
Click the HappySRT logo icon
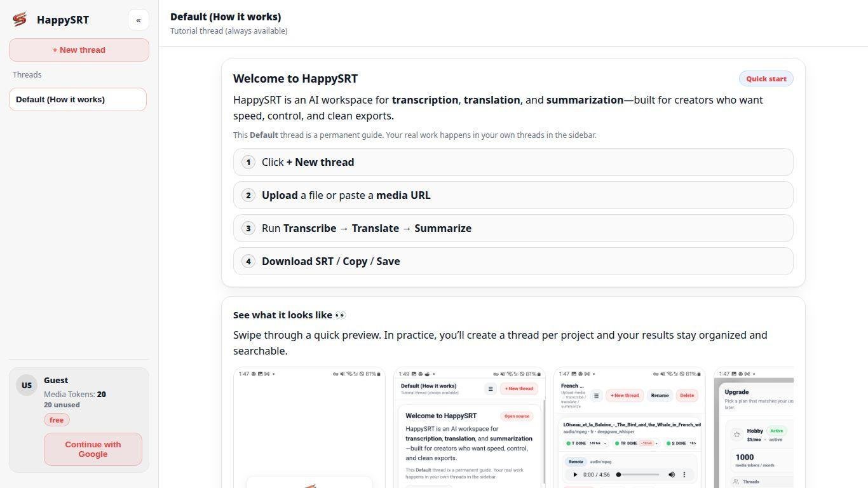(20, 19)
